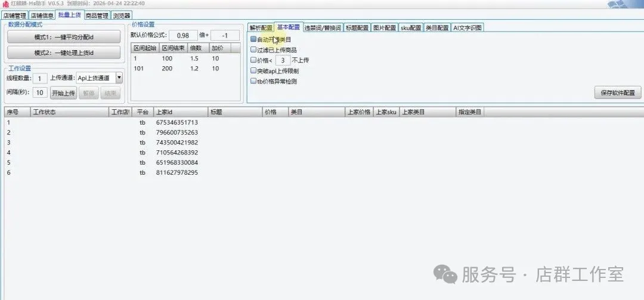Save settings with 保存软件配置 button
The height and width of the screenshot is (300, 644).
coord(617,92)
